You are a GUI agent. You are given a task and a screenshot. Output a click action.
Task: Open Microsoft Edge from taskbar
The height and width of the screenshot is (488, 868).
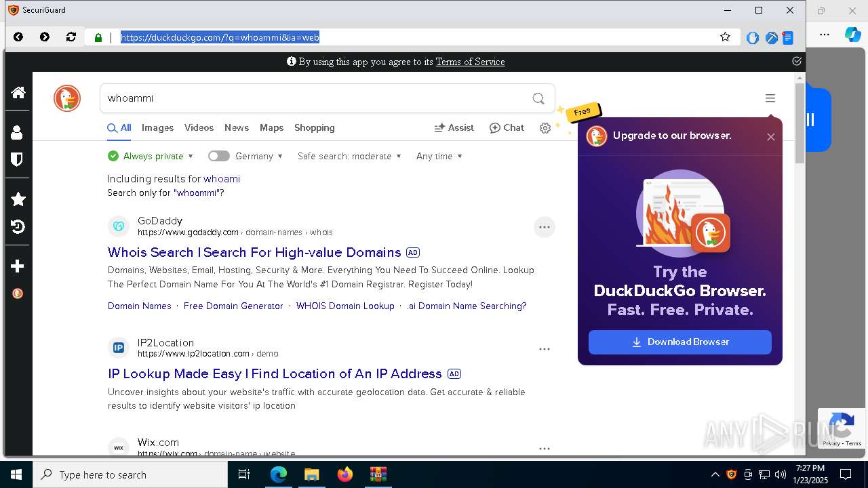(x=278, y=474)
